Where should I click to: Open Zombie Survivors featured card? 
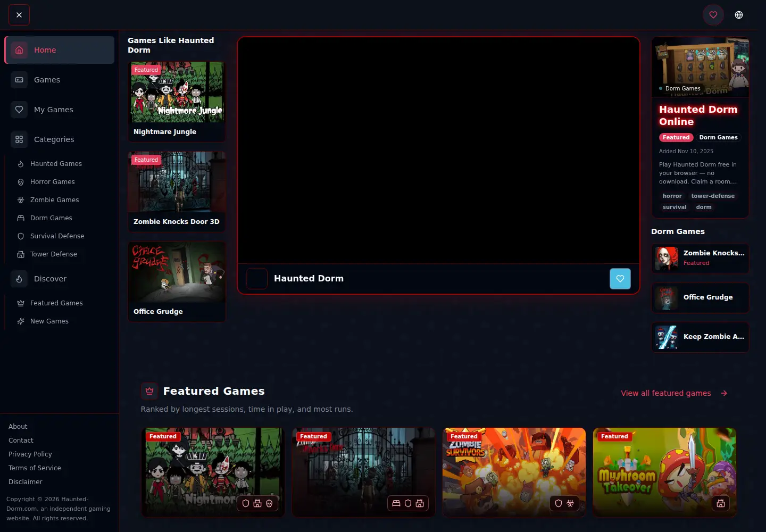[x=514, y=472]
